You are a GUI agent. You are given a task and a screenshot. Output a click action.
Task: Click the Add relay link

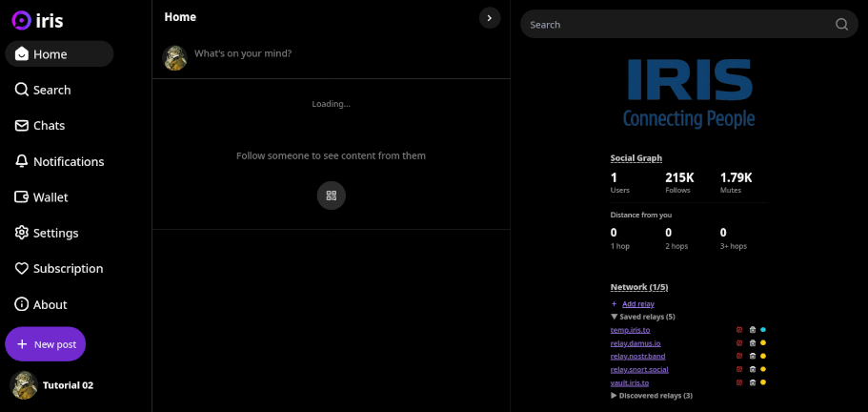pyautogui.click(x=636, y=303)
